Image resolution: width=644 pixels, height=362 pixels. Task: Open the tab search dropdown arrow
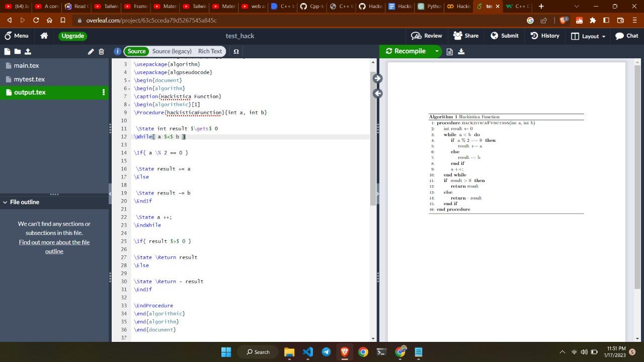click(577, 6)
